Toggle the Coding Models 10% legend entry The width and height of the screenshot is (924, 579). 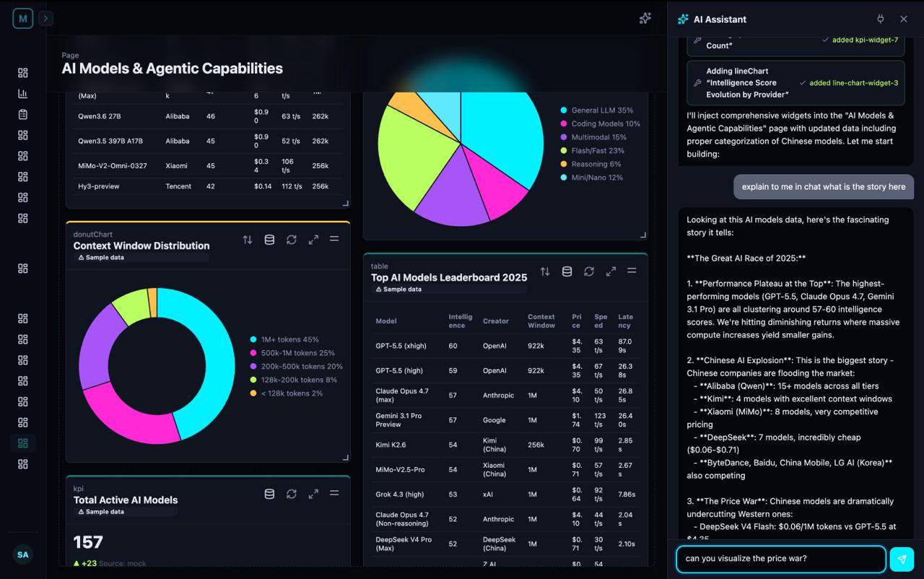(601, 123)
